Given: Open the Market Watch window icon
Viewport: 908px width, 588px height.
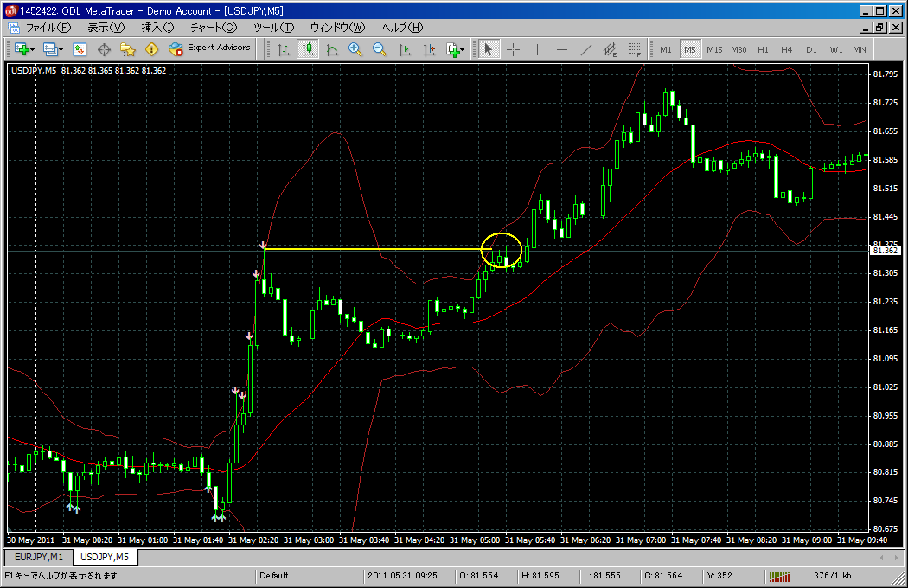Looking at the screenshot, I should 79,49.
